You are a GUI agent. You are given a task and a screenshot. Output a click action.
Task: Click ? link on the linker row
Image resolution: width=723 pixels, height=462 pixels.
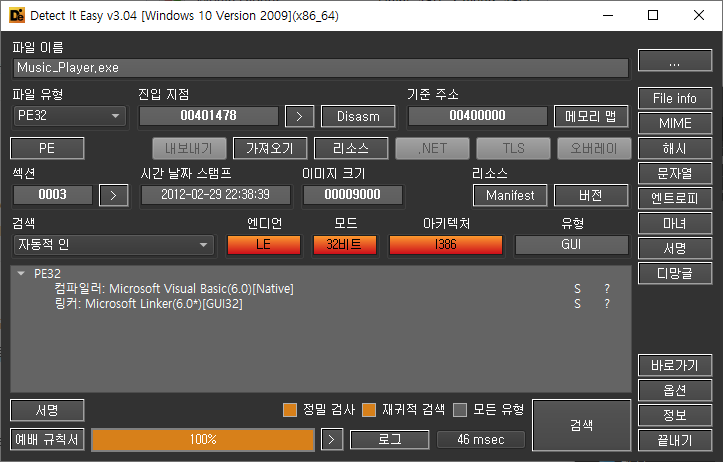coord(607,303)
